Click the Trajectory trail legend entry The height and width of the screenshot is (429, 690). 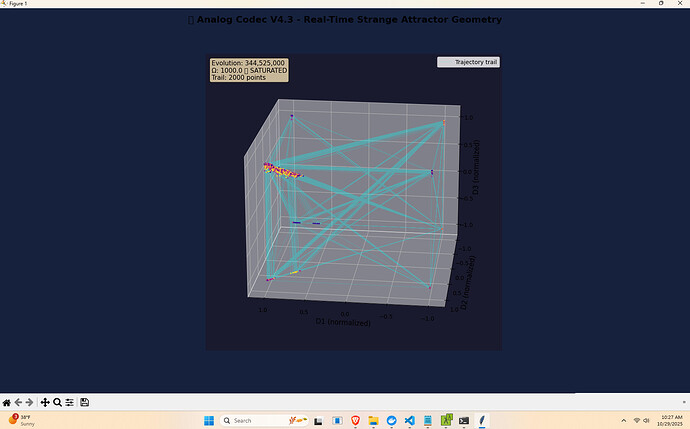(469, 62)
